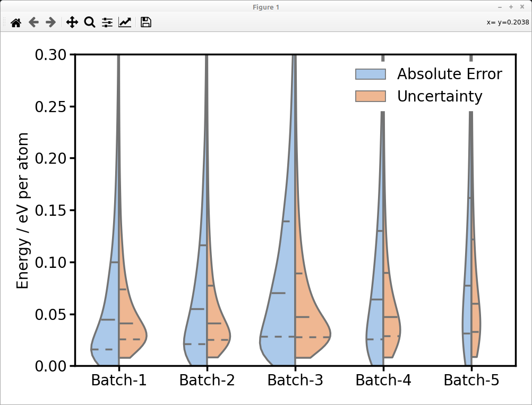
Task: Open the Configure subplots dialog
Action: pyautogui.click(x=107, y=22)
